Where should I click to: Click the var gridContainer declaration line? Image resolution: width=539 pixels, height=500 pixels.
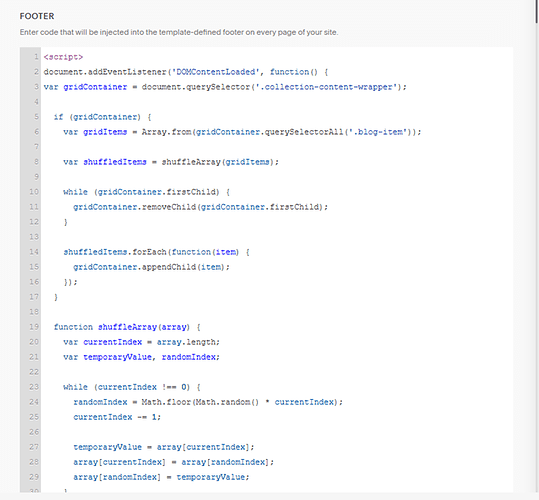pos(225,87)
